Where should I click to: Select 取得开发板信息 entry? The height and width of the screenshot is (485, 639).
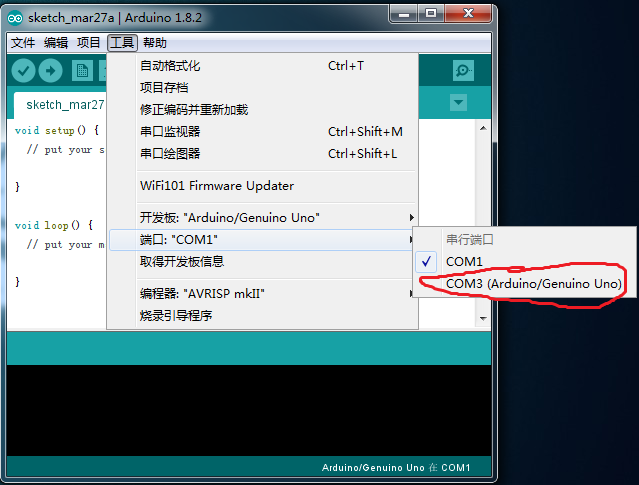point(262,262)
